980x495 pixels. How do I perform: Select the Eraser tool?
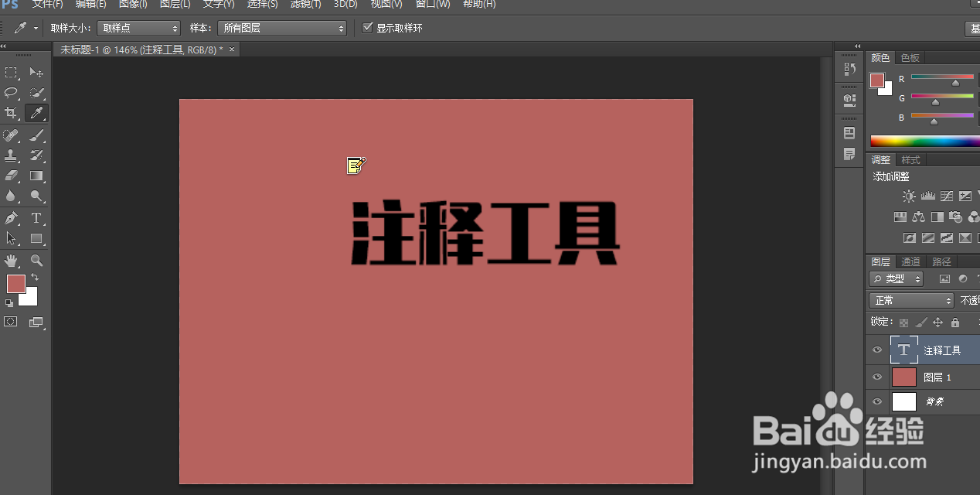click(11, 176)
